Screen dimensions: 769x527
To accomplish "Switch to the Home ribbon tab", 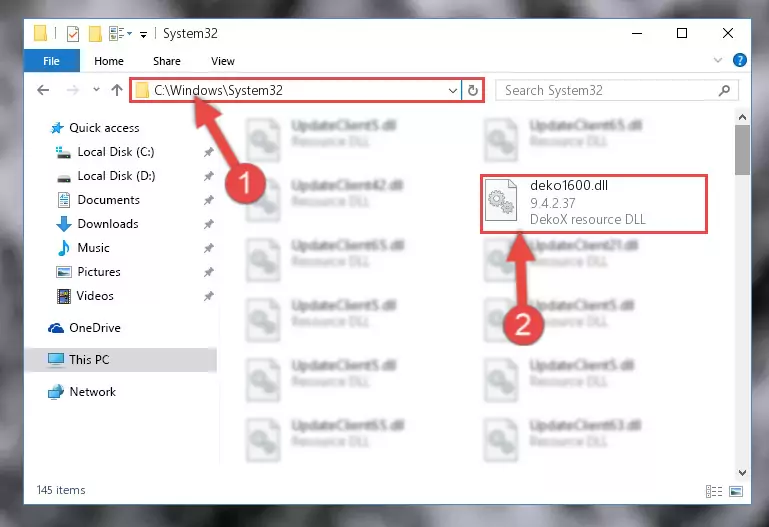I will click(109, 61).
